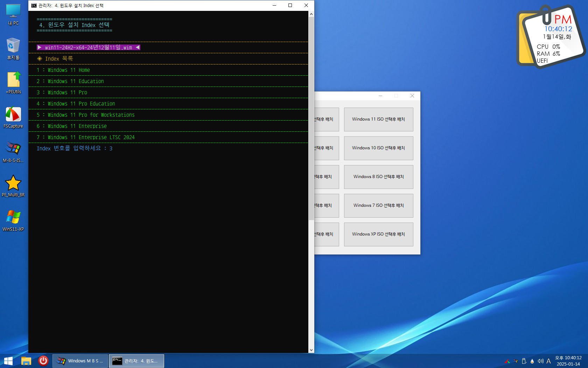This screenshot has width=588, height=368.
Task: Open the Windows Start button
Action: [8, 361]
